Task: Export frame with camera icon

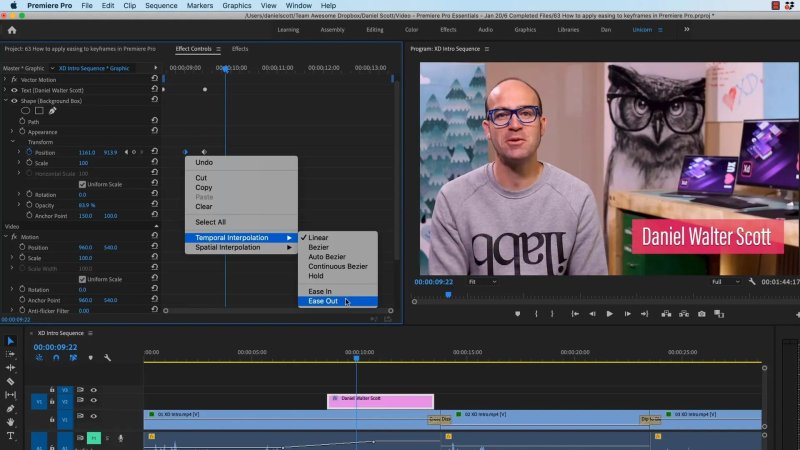Action: 702,314
